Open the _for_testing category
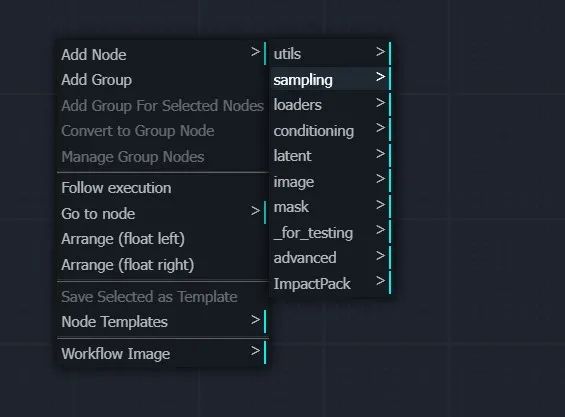Screen dimensions: 565x417 coord(332,233)
